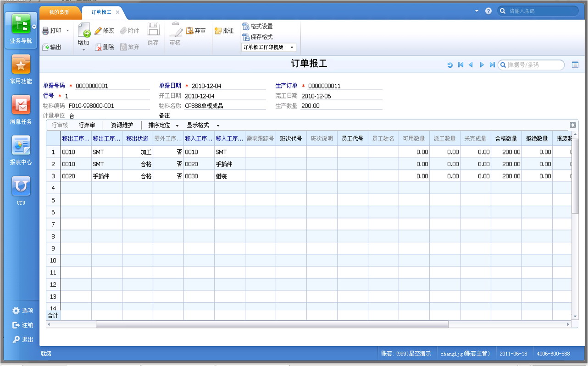The image size is (588, 366).
Task: Select row number 1 header
Action: (53, 152)
